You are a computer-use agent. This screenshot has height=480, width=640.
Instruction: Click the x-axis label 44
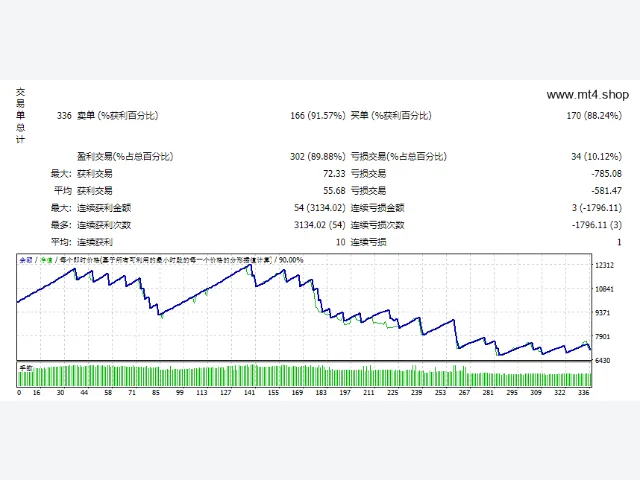click(84, 393)
